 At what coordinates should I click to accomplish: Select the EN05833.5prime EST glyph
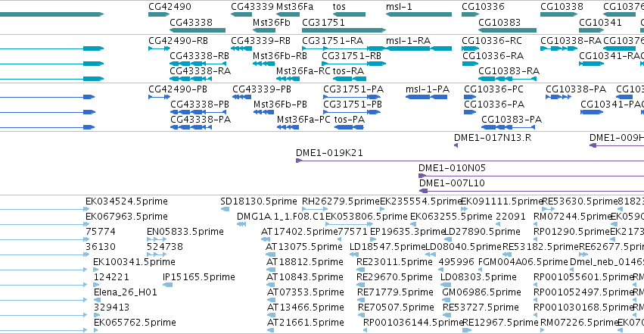click(x=157, y=239)
